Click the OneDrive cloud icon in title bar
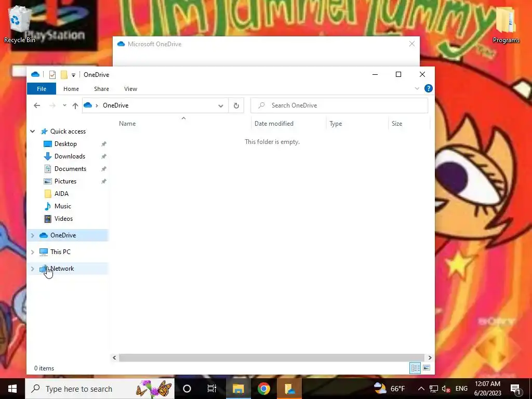The width and height of the screenshot is (532, 399). tap(35, 74)
